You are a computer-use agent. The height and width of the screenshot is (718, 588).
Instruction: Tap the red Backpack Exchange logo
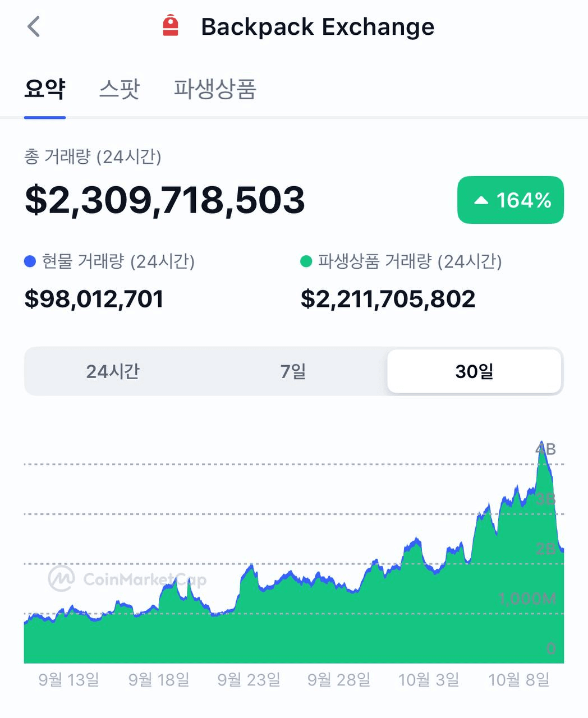coord(171,26)
